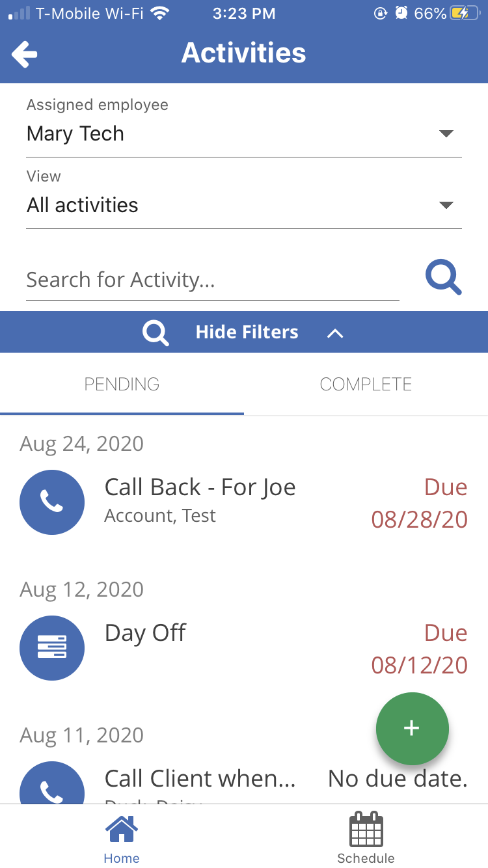The image size is (488, 868).
Task: Tap the magnifier icon in filters bar
Action: (156, 333)
